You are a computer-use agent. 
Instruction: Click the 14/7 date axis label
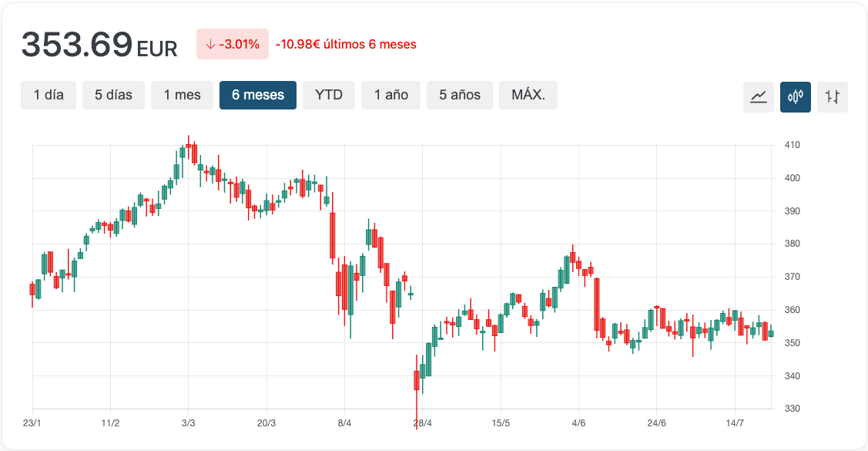(736, 423)
